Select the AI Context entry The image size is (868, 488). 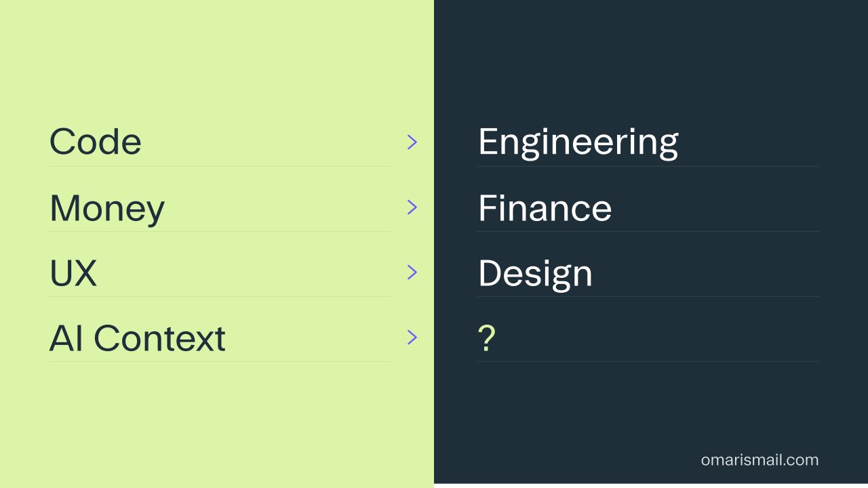[x=138, y=338]
